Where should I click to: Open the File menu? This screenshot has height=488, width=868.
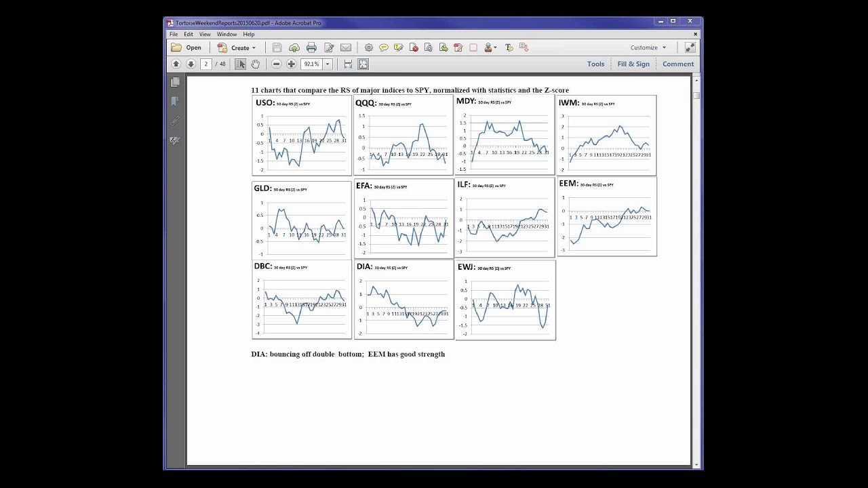point(174,34)
